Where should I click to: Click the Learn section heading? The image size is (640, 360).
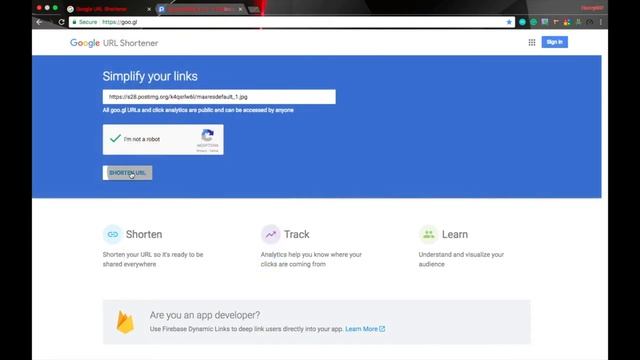[x=455, y=234]
